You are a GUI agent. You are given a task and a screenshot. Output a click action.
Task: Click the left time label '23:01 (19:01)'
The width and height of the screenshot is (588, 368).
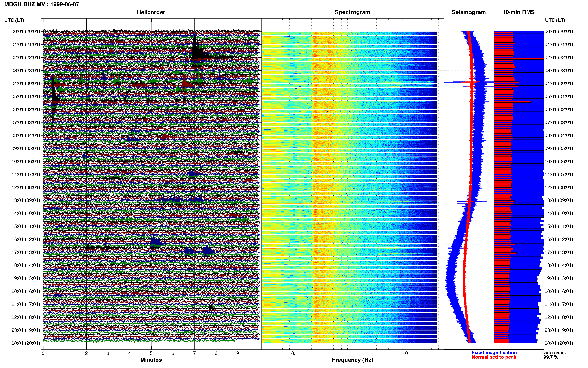tap(26, 330)
